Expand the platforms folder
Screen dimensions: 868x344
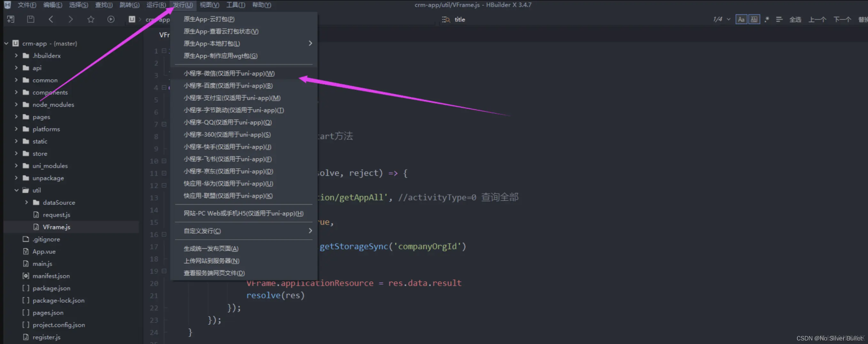[16, 129]
